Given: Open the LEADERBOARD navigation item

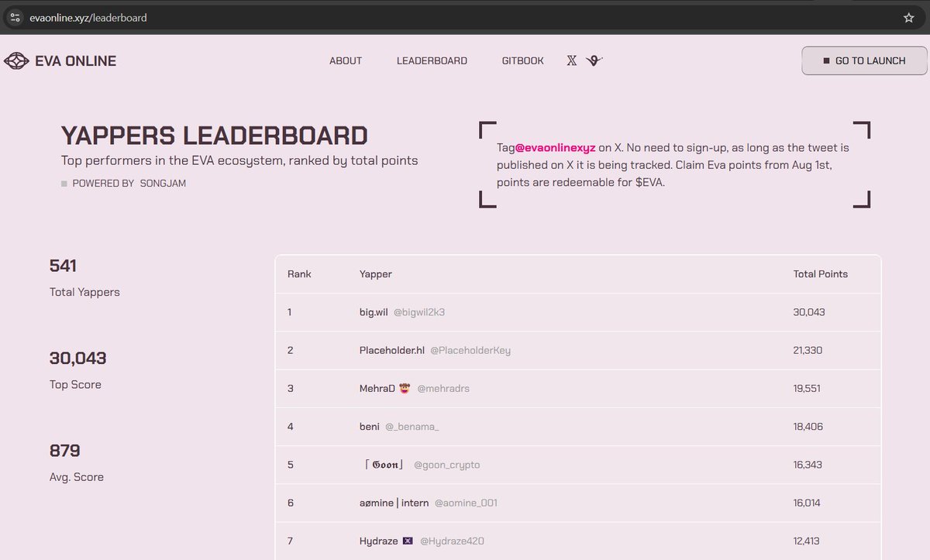Looking at the screenshot, I should (432, 60).
